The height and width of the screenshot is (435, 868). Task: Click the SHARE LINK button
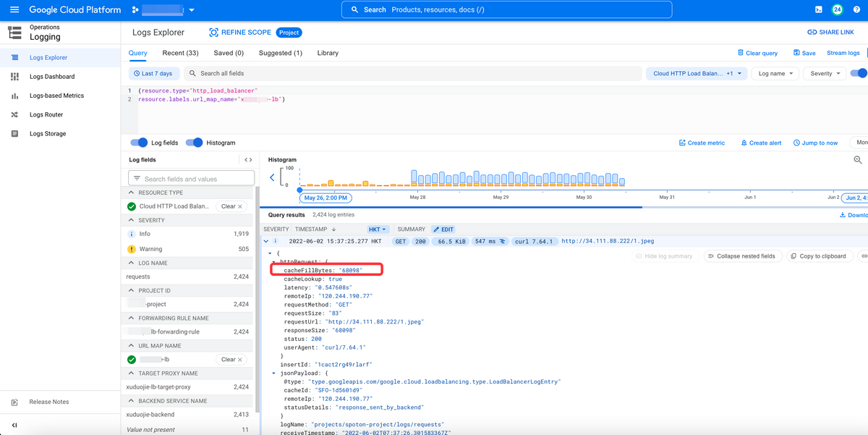tap(830, 33)
